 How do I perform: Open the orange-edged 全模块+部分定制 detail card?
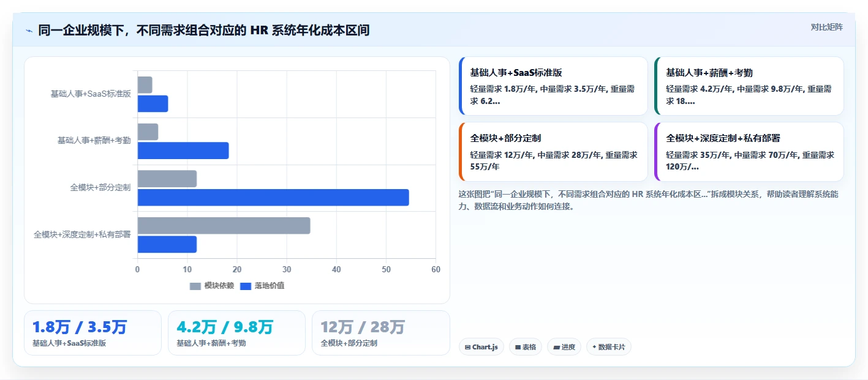tap(553, 152)
